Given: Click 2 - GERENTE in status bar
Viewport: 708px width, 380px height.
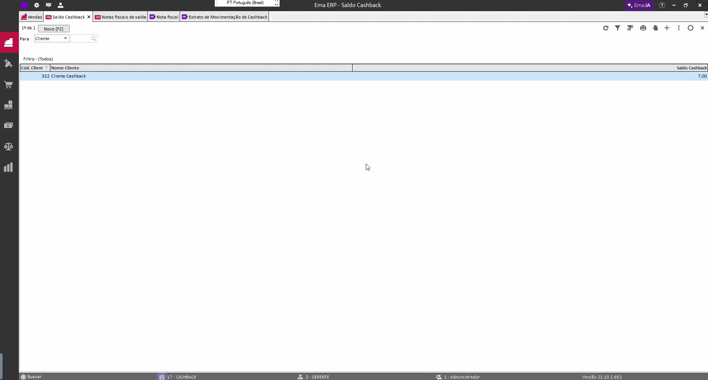Looking at the screenshot, I should [313, 377].
